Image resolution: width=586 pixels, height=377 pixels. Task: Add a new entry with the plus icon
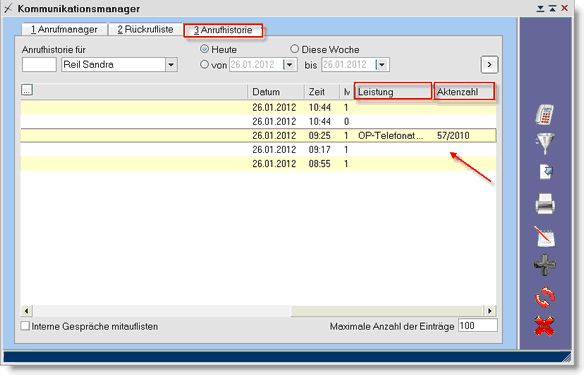(x=545, y=265)
